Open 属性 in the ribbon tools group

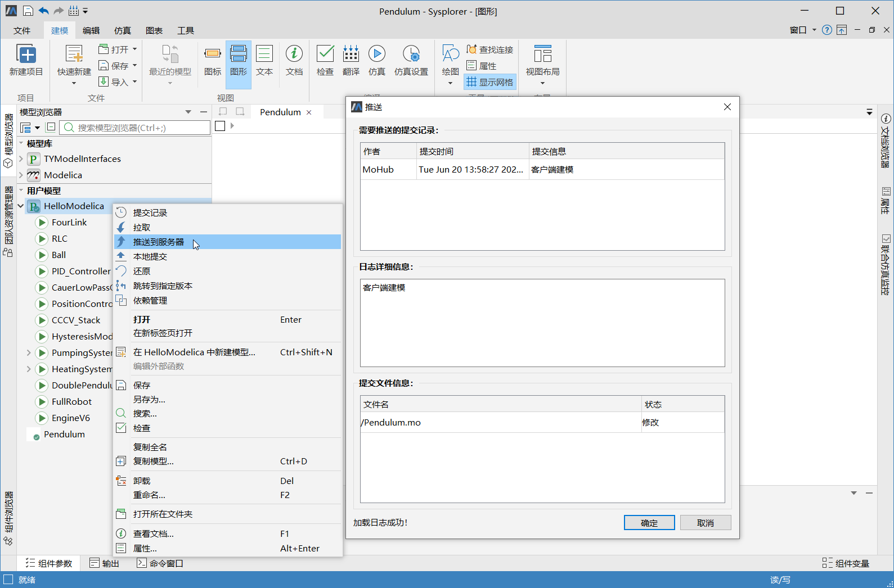(482, 66)
